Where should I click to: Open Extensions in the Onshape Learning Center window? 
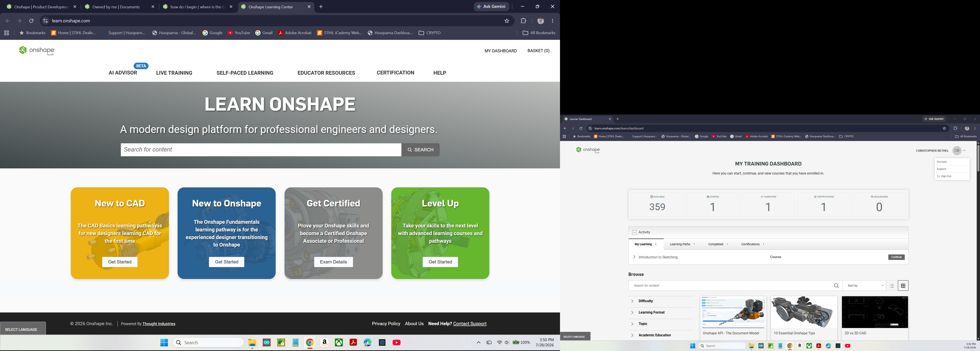[523, 21]
